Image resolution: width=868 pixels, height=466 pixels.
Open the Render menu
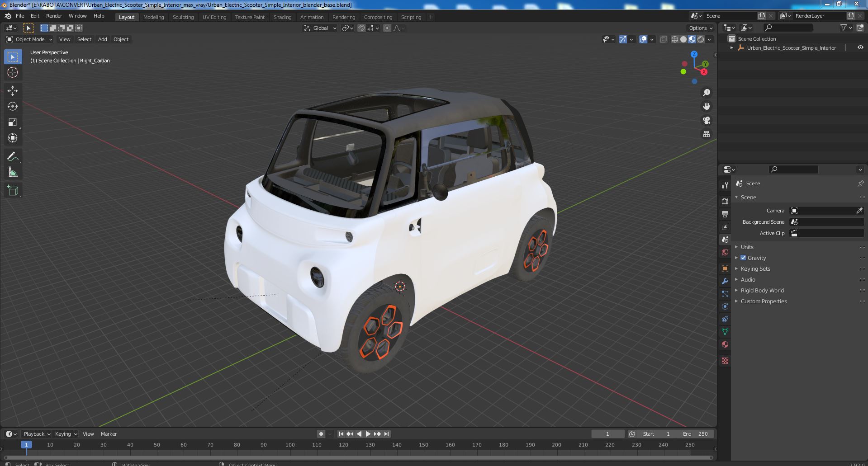pyautogui.click(x=54, y=16)
